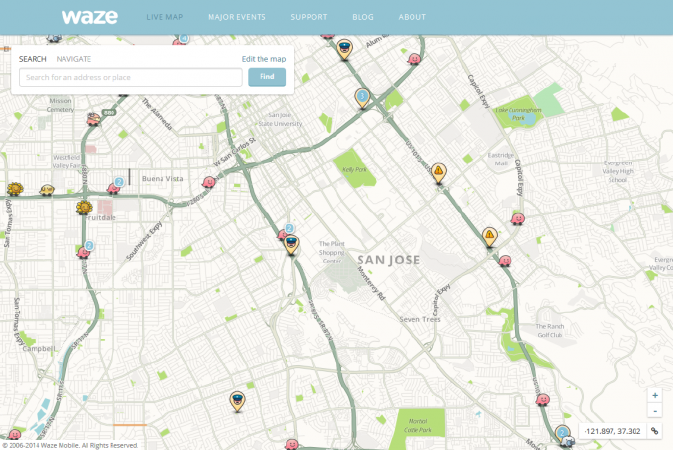The height and width of the screenshot is (450, 673).
Task: Click the Campbell label
Action: coord(39,348)
